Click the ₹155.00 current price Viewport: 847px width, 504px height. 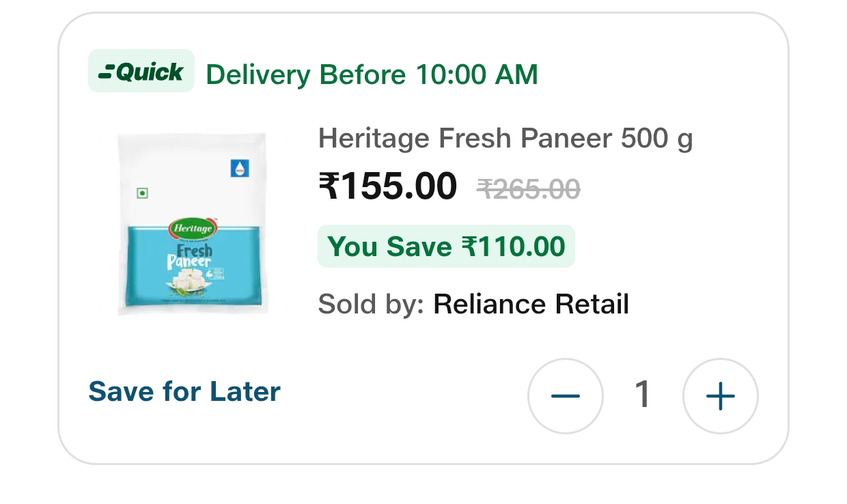coord(388,186)
